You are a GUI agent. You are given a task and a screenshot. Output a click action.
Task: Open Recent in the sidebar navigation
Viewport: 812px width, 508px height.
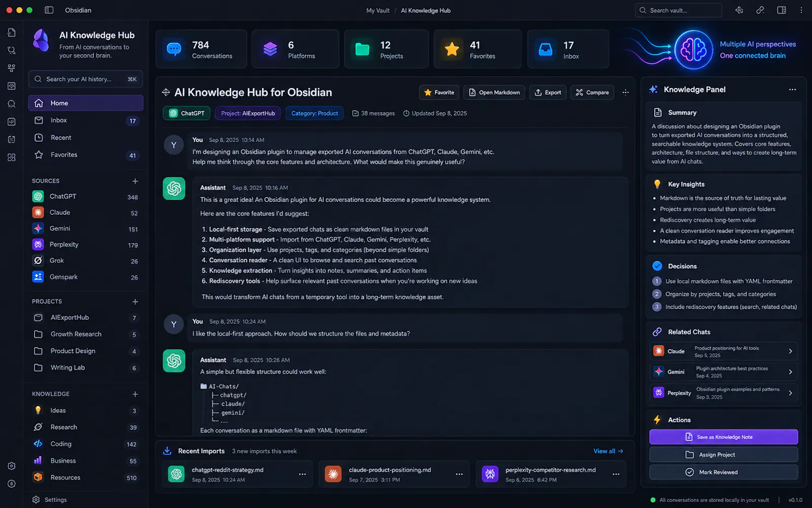(86, 138)
